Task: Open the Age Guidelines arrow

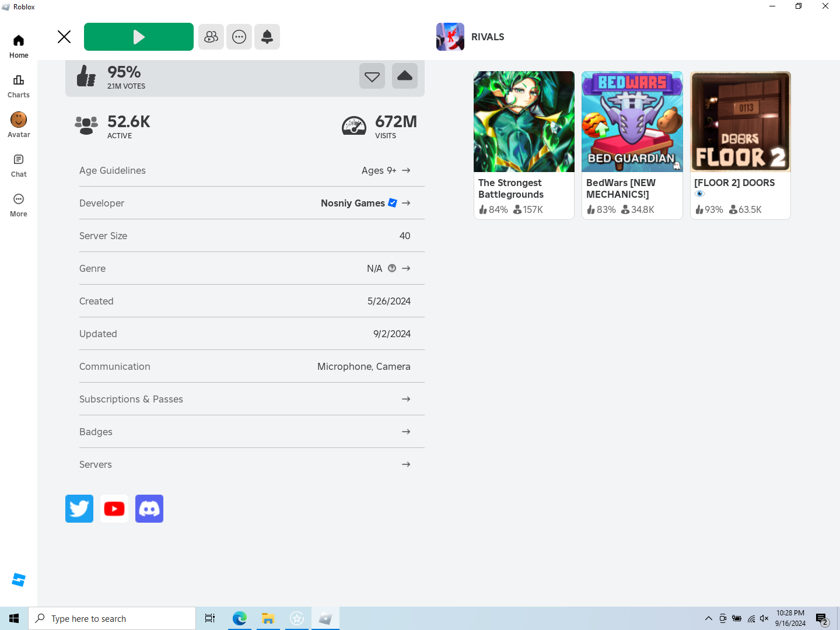Action: point(406,170)
